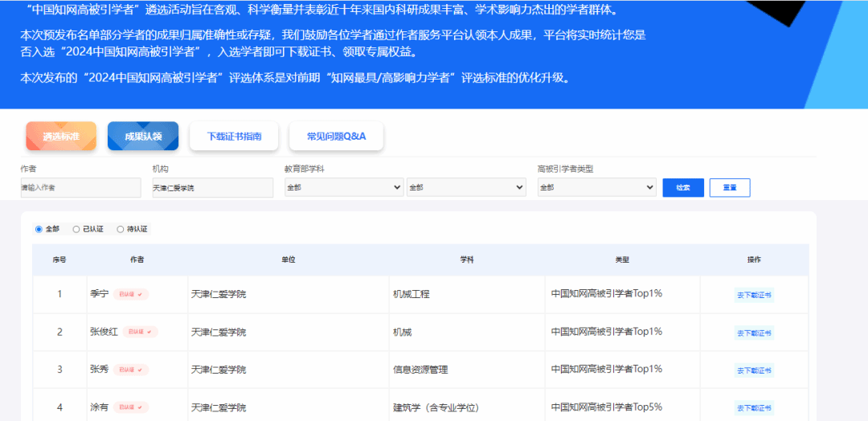This screenshot has width=868, height=421.
Task: Click the 已认证 badge next to 季宁
Action: coord(131,294)
